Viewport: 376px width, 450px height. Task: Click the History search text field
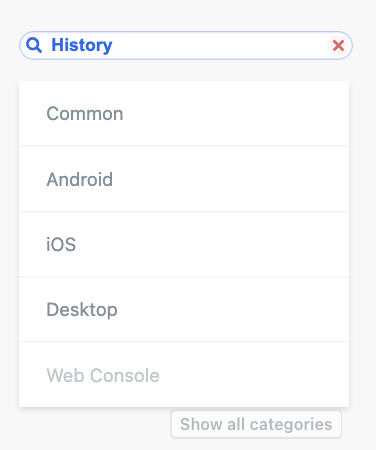[186, 46]
